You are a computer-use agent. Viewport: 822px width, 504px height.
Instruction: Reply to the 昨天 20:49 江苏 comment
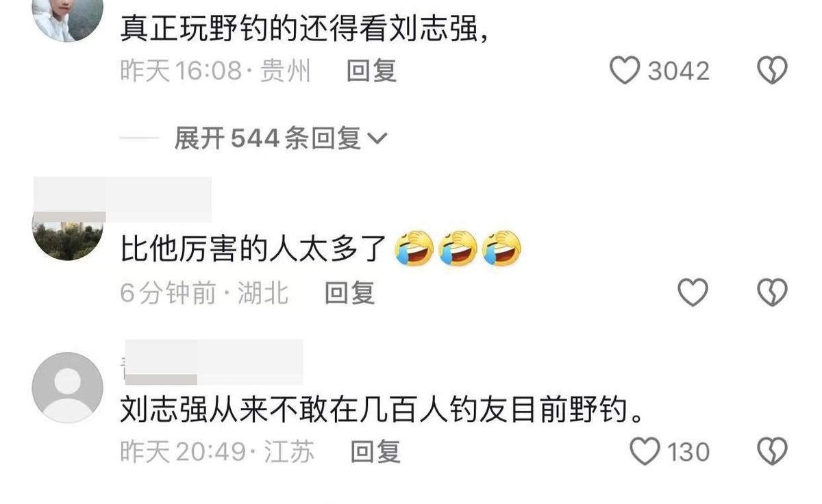tap(375, 452)
